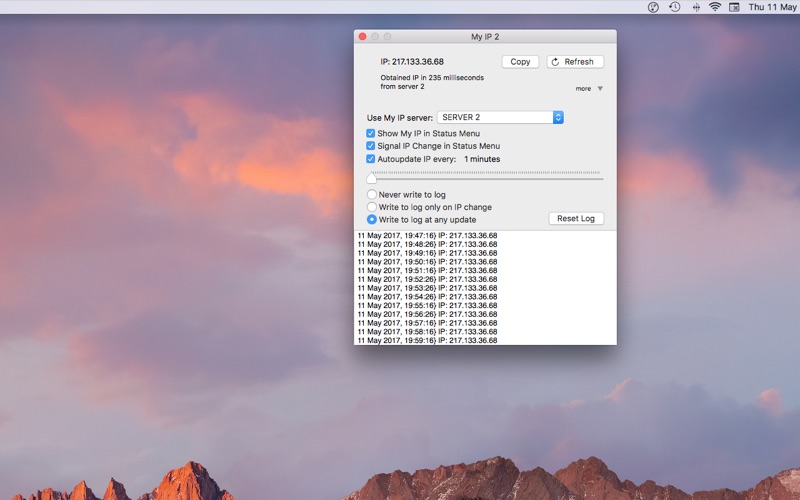Close the My IP 2 window
The width and height of the screenshot is (800, 500).
pos(363,37)
